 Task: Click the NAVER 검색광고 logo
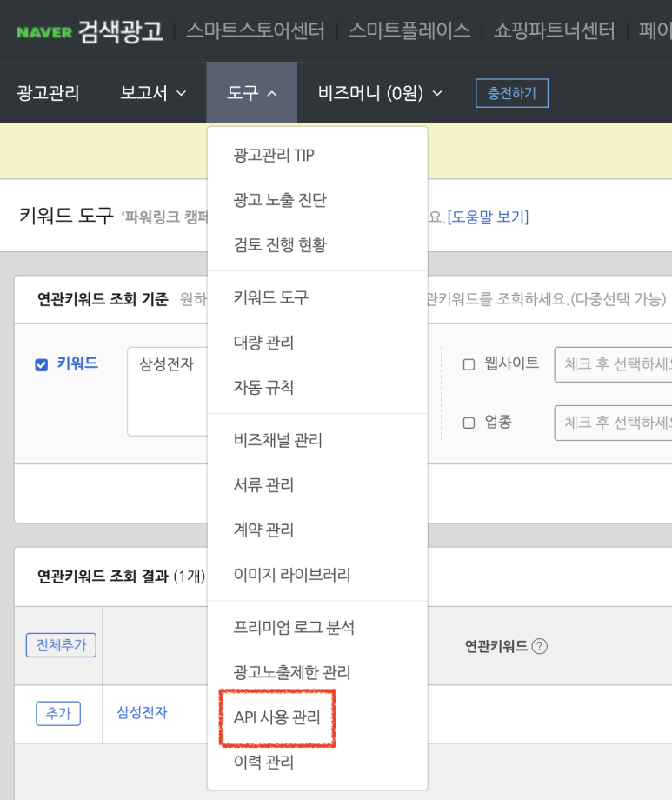pos(90,31)
